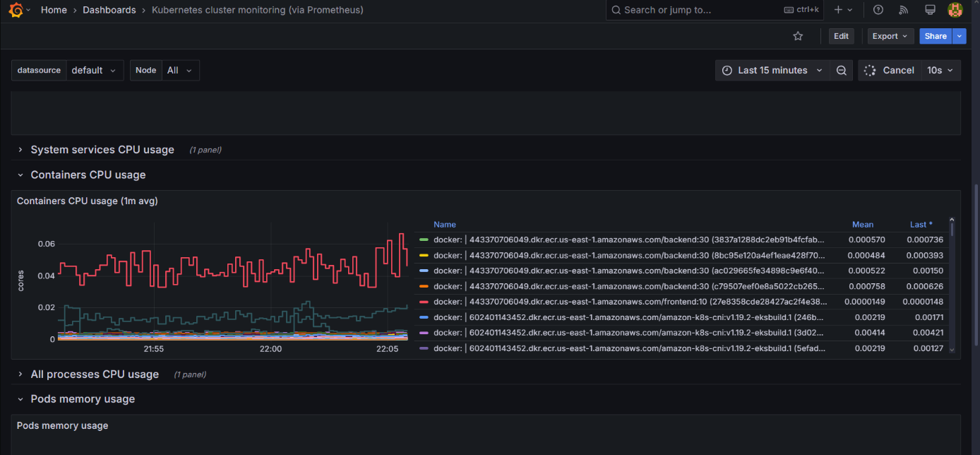This screenshot has width=980, height=455.
Task: Toggle amazon-k8s-cni 5efad series visibility
Action: click(630, 348)
